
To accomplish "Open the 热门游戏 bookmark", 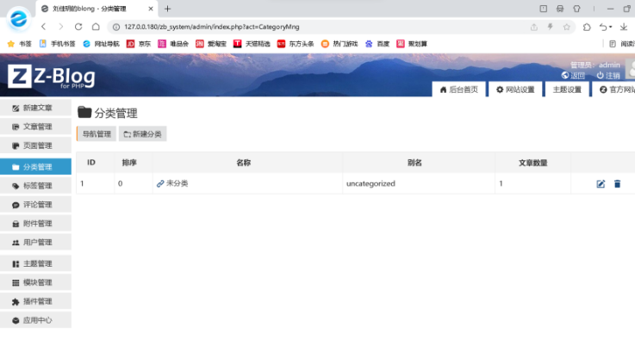I will [x=339, y=44].
